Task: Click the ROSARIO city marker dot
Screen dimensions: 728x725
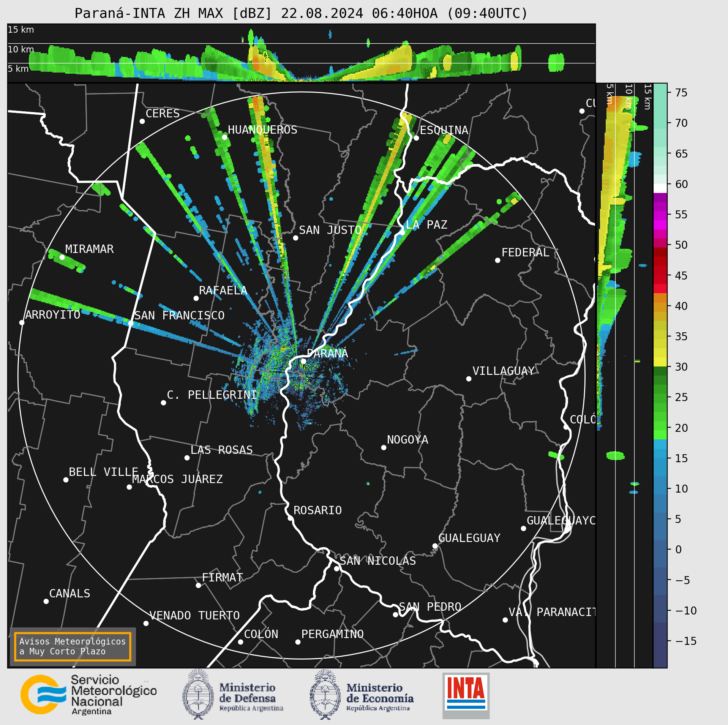Action: point(290,518)
